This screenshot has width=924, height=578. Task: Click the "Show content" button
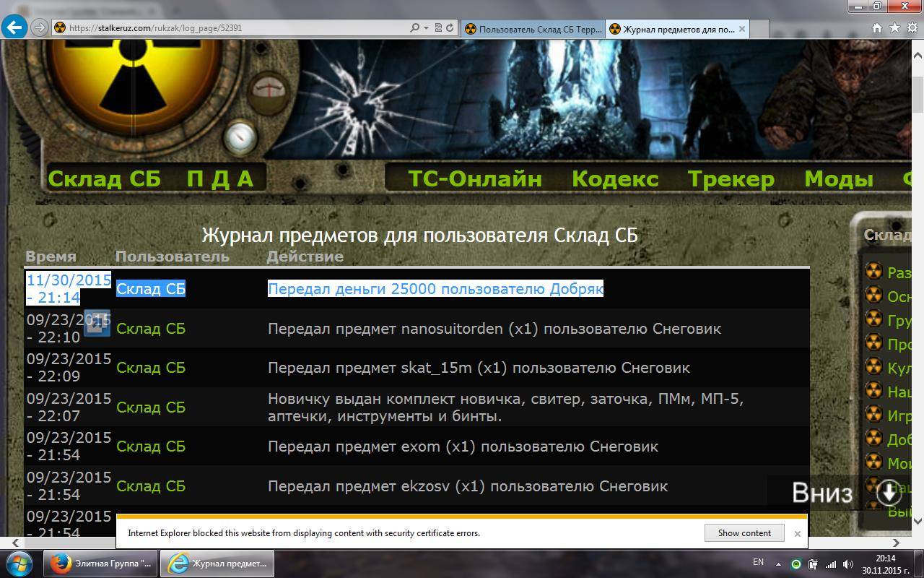point(744,532)
